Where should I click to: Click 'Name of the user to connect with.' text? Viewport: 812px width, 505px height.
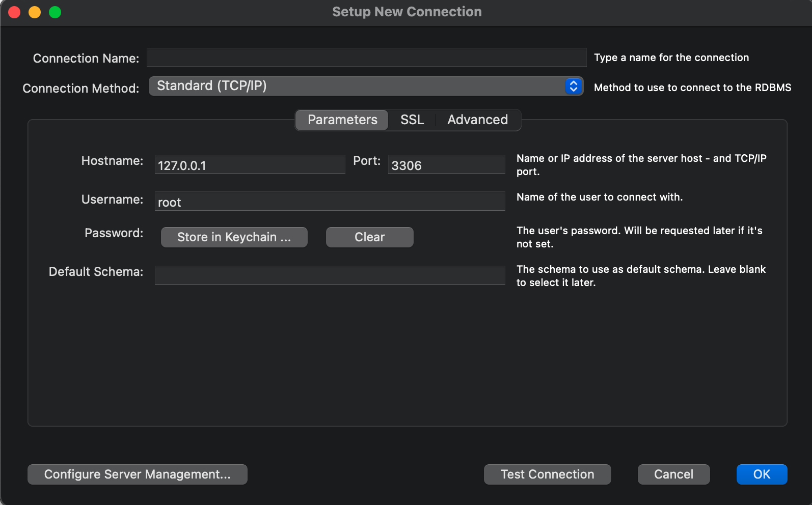[600, 197]
